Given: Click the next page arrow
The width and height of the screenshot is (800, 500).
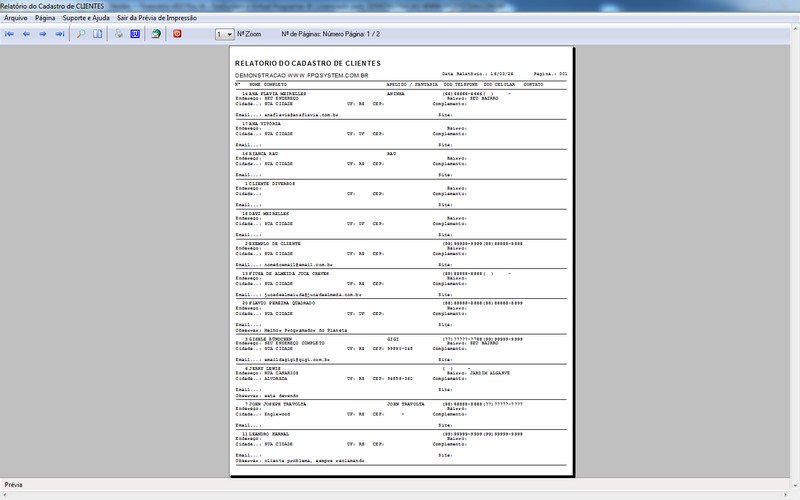Looking at the screenshot, I should click(43, 34).
